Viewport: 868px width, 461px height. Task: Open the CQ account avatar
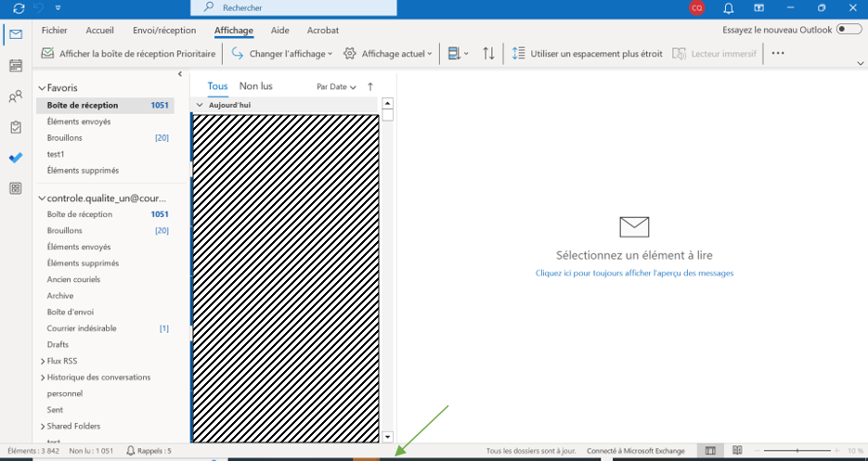(x=697, y=7)
